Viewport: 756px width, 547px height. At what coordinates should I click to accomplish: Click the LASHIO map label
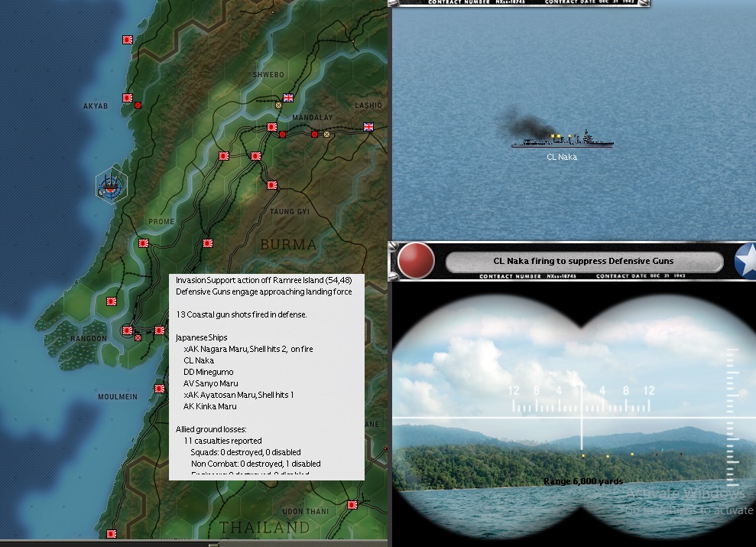pos(368,105)
